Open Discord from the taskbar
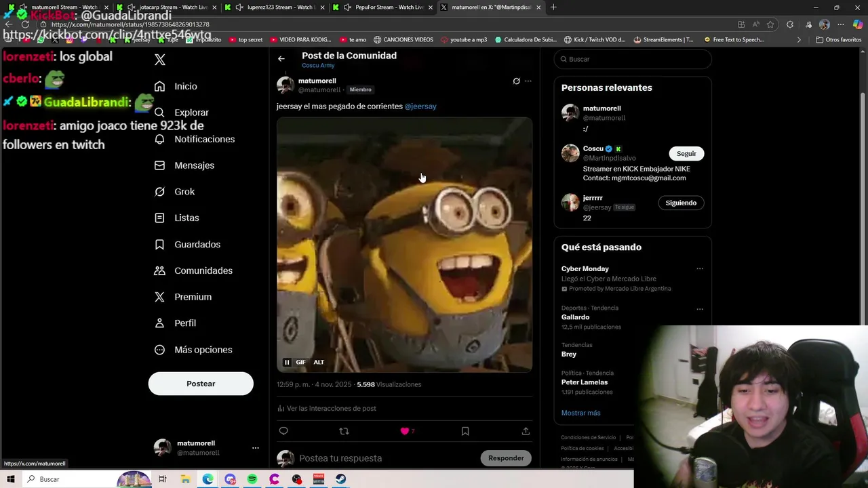868x488 pixels. coord(230,479)
